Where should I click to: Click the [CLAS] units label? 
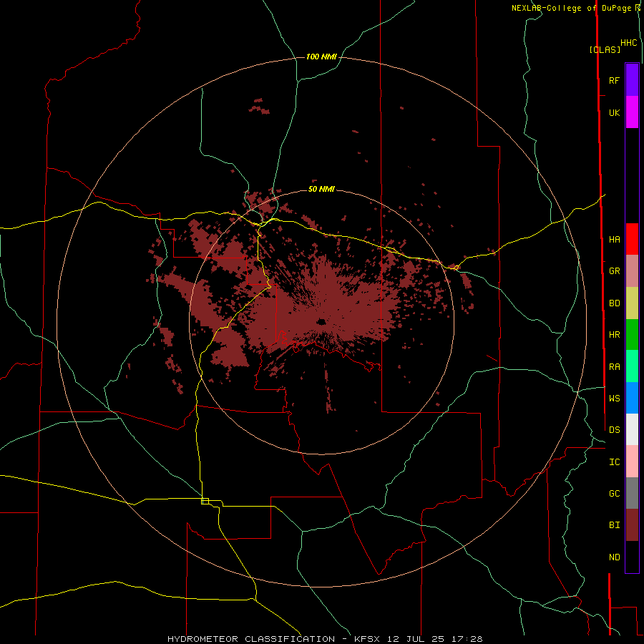tap(605, 49)
